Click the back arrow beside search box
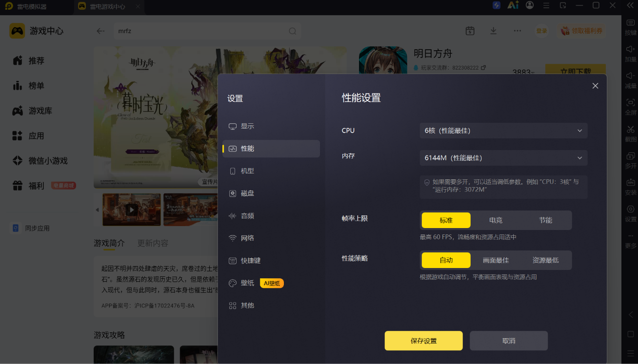Screen dimensions: 638x364 [100, 31]
